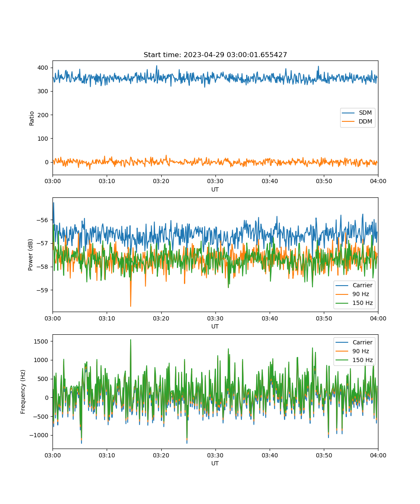Click the 'Start time' plot title
The width and height of the screenshot is (420, 504).
pyautogui.click(x=215, y=55)
